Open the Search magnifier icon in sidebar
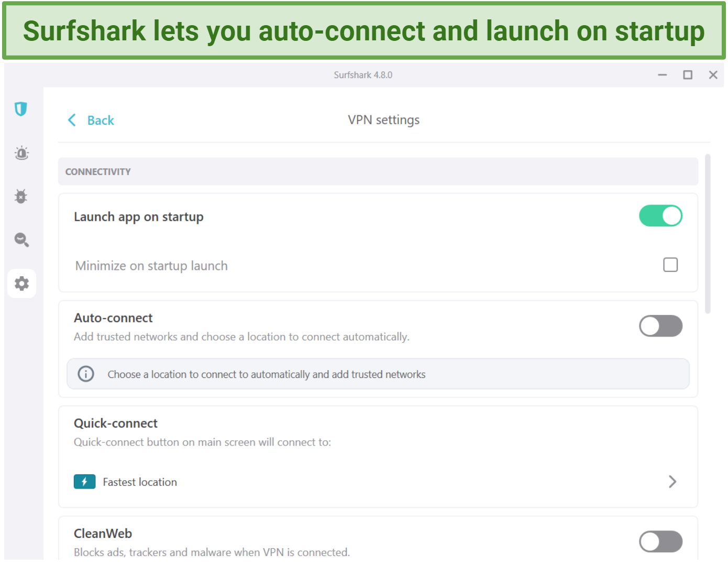Viewport: 728px width, 564px height. (x=21, y=240)
